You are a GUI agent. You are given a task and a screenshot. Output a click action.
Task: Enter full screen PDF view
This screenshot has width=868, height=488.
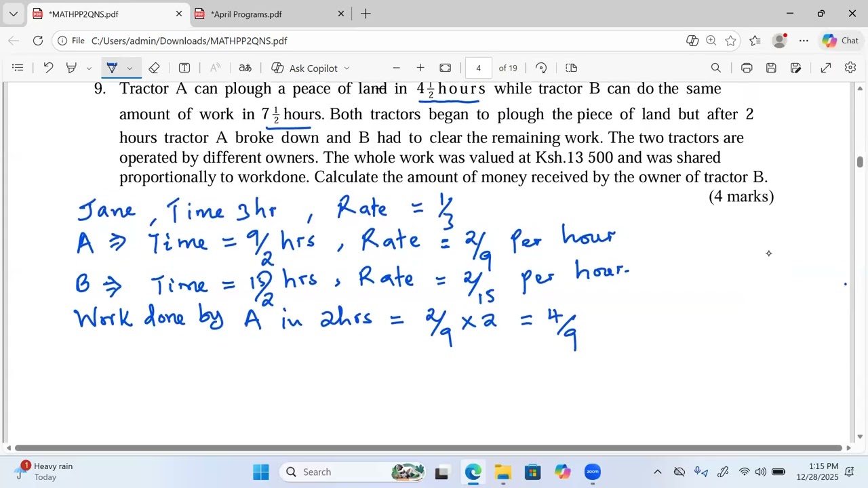(826, 68)
